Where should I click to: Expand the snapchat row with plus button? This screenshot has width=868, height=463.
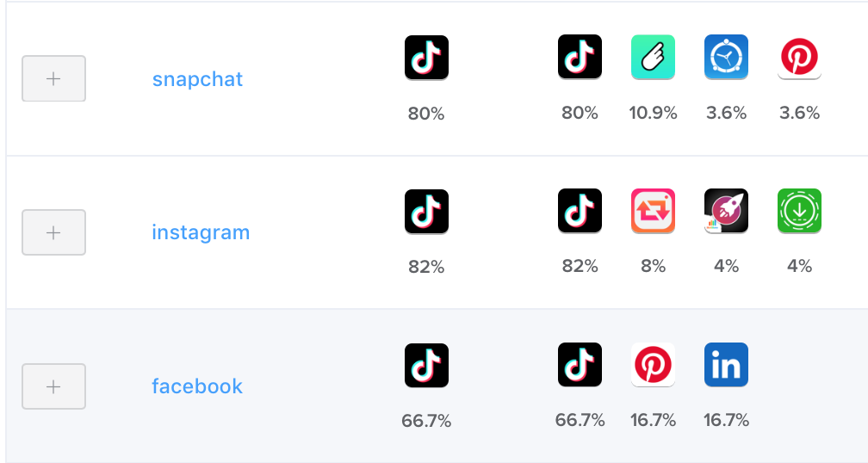click(53, 78)
